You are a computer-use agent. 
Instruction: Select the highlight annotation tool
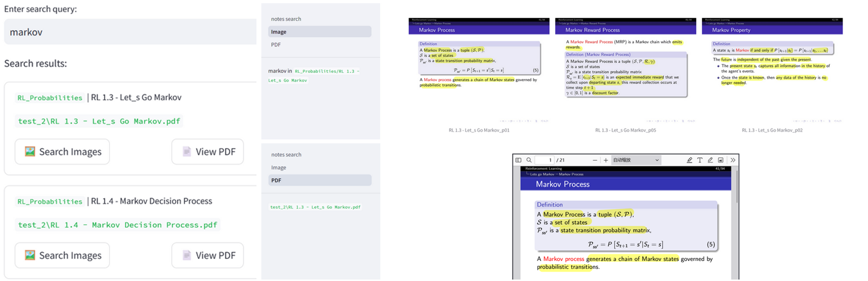pyautogui.click(x=689, y=160)
